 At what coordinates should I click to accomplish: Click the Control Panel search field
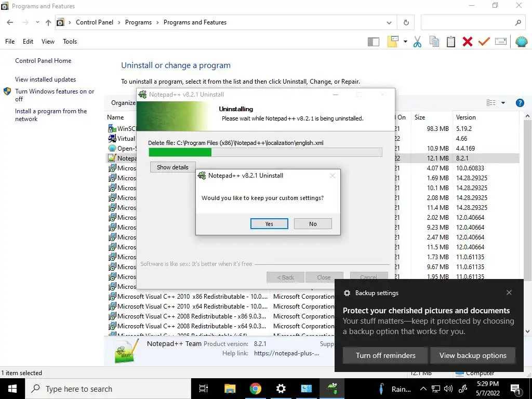473,23
